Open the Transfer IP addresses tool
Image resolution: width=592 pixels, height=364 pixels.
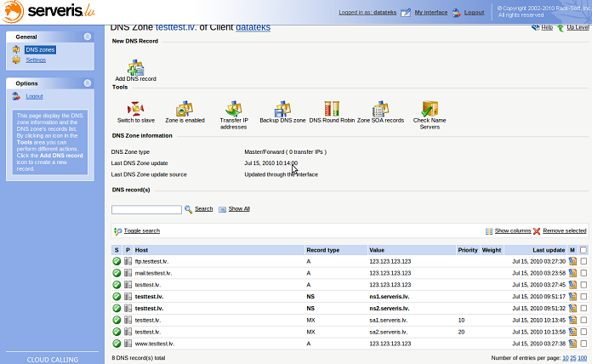[234, 108]
